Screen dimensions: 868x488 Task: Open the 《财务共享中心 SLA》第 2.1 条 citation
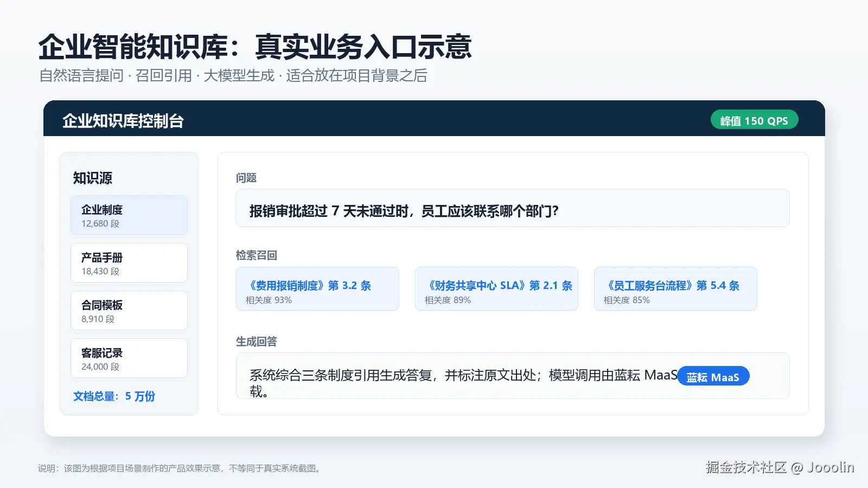pos(496,289)
